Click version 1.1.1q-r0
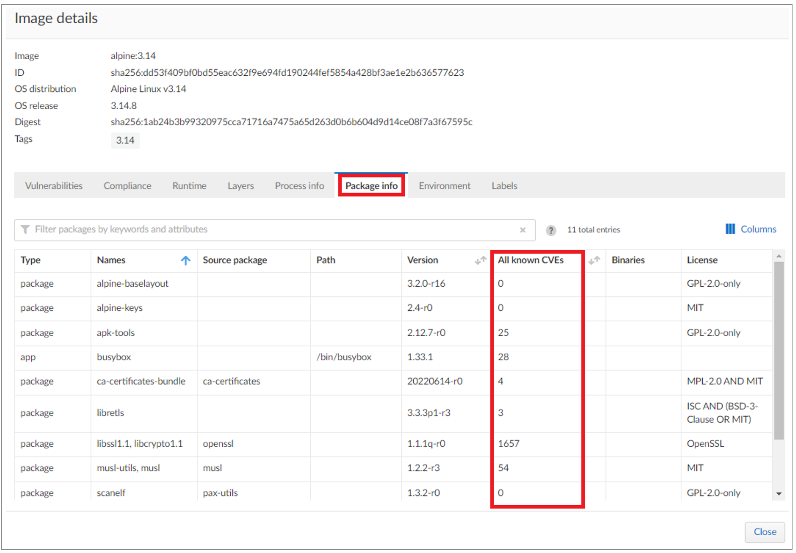Viewport: 796px width, 553px height. pyautogui.click(x=426, y=444)
